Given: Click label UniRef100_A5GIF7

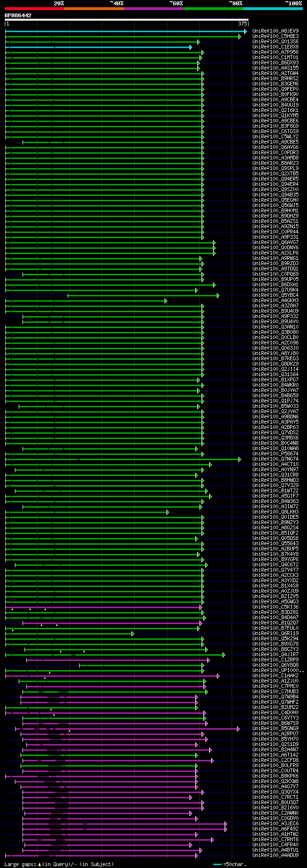Looking at the screenshot, I should [x=275, y=496].
